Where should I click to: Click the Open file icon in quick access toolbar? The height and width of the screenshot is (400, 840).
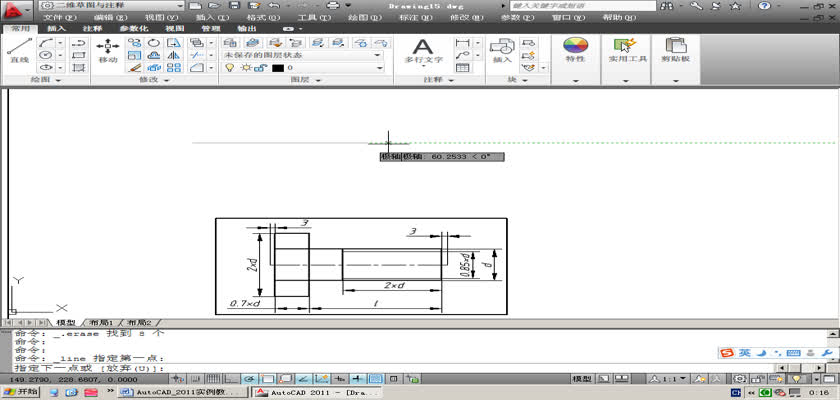click(x=214, y=5)
